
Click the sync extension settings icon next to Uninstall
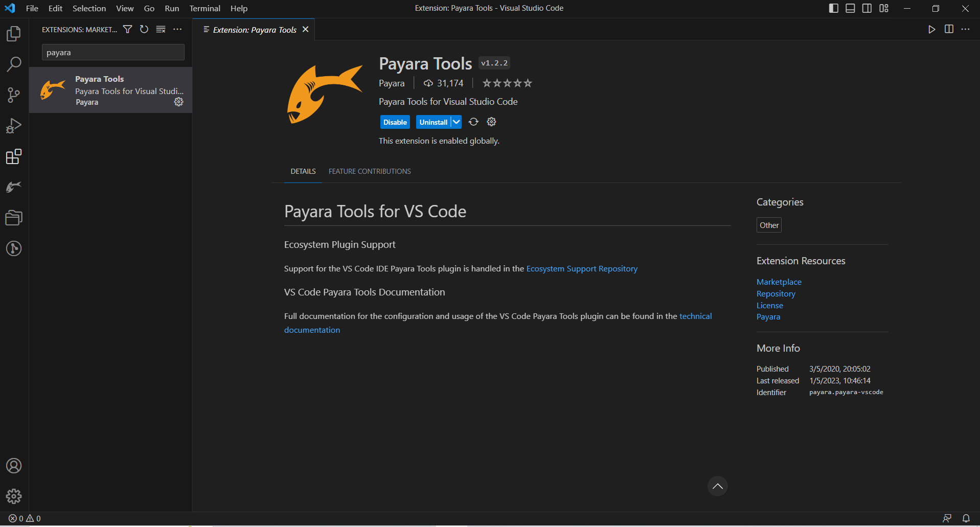coord(473,122)
